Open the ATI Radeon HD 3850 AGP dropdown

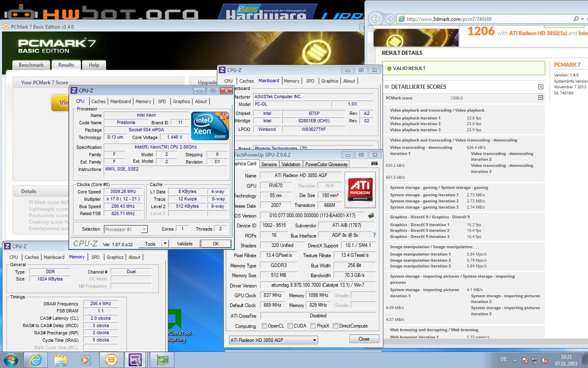273,340
